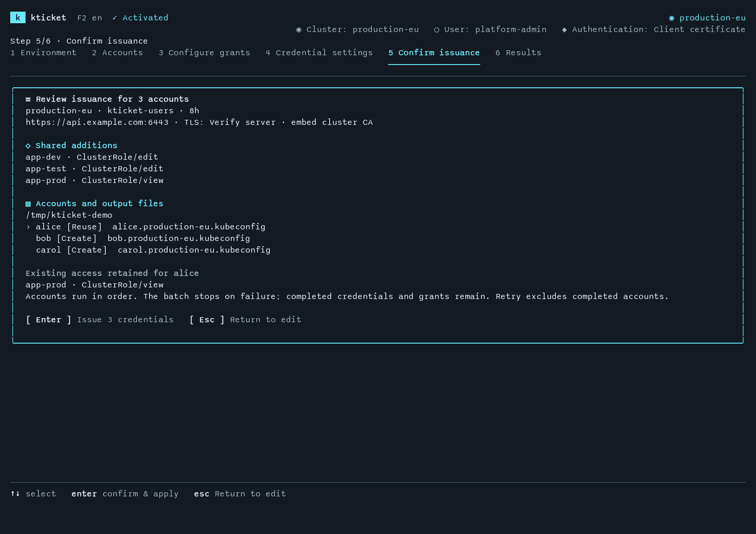Open the 6 Results tab
This screenshot has width=756, height=534.
pos(518,52)
